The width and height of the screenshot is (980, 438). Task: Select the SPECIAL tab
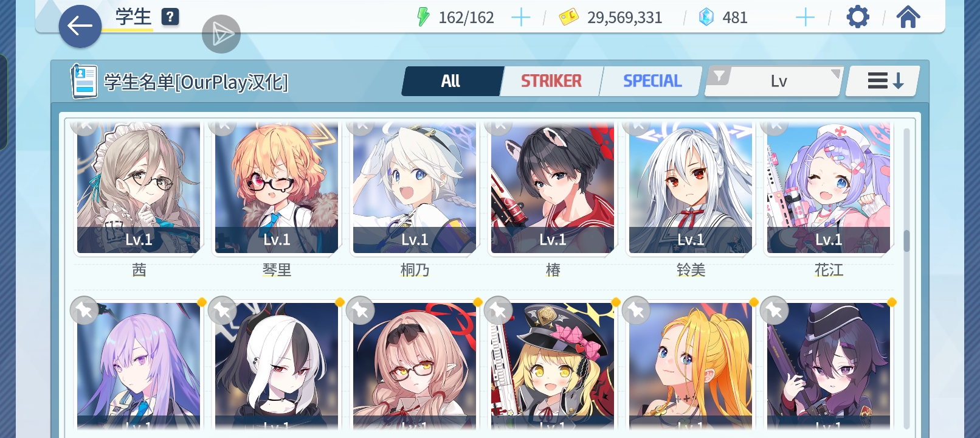tap(652, 81)
